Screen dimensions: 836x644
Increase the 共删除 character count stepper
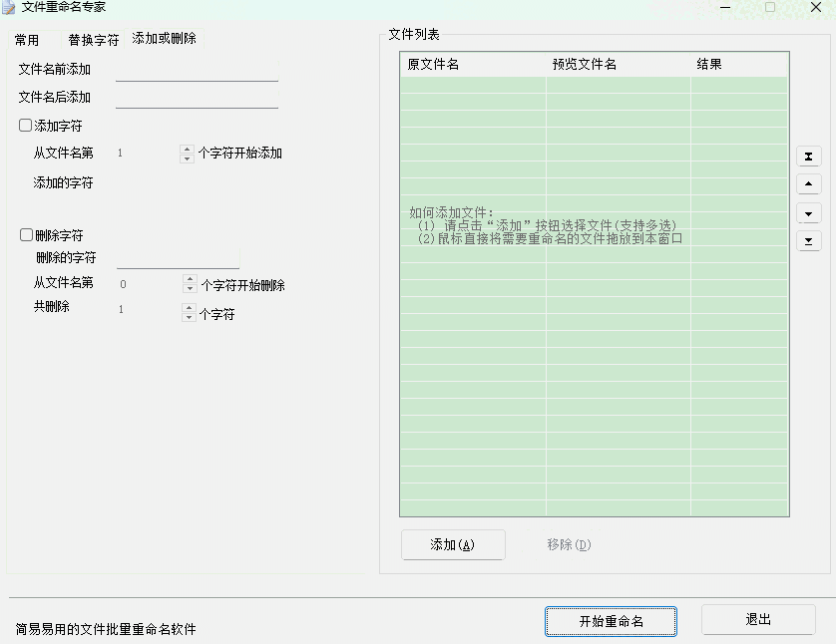point(188,308)
